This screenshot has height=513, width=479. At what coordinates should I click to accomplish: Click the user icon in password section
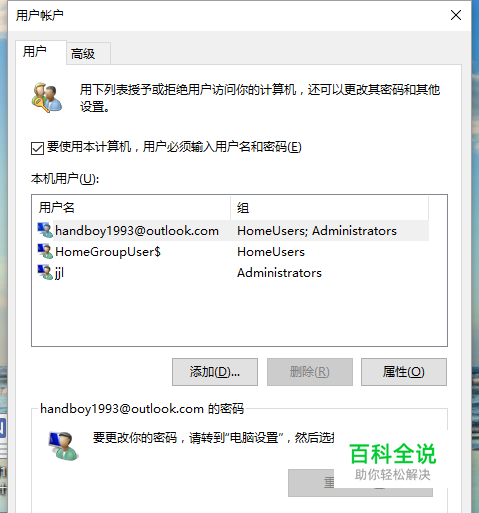[63, 446]
